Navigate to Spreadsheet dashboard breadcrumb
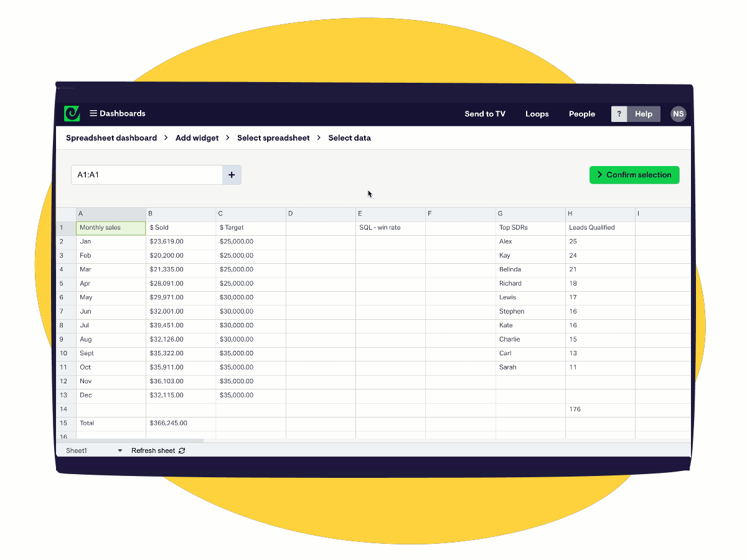Viewport: 747px width, 560px height. [x=111, y=138]
